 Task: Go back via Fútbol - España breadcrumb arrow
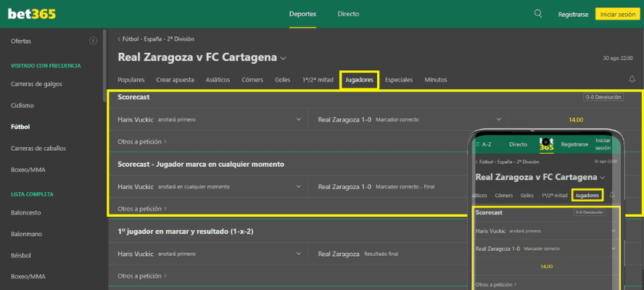(x=119, y=39)
